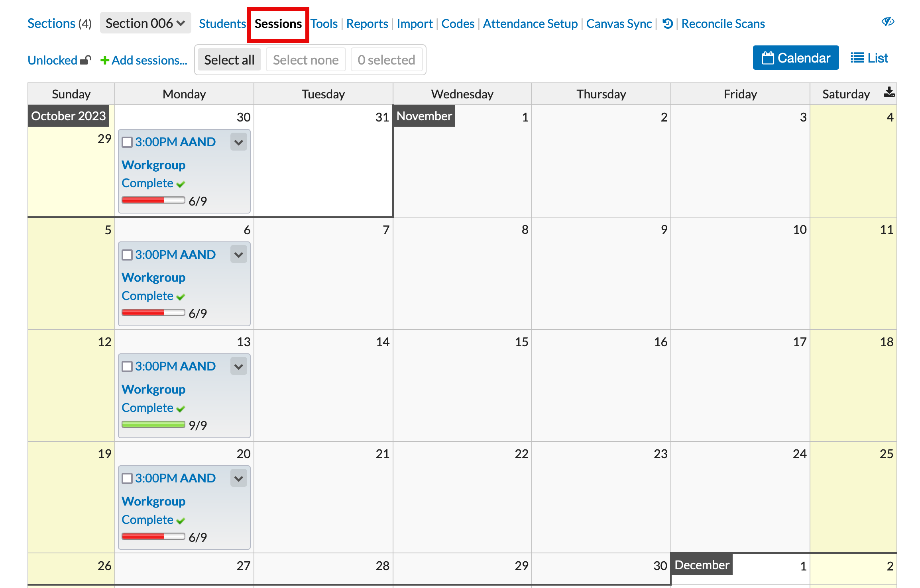Click the crossed-out eye icon
This screenshot has height=588, width=920.
click(888, 22)
